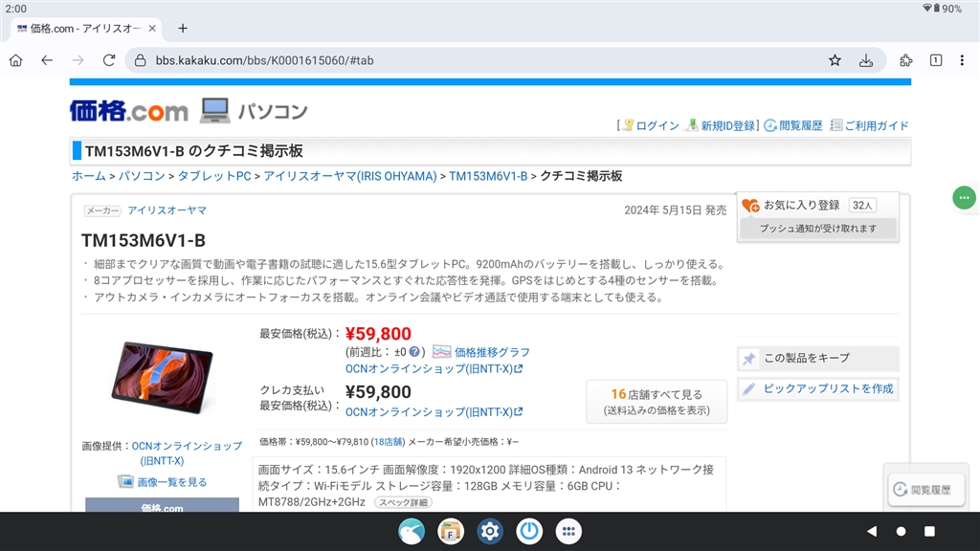Tap Android home circle button

tap(901, 531)
